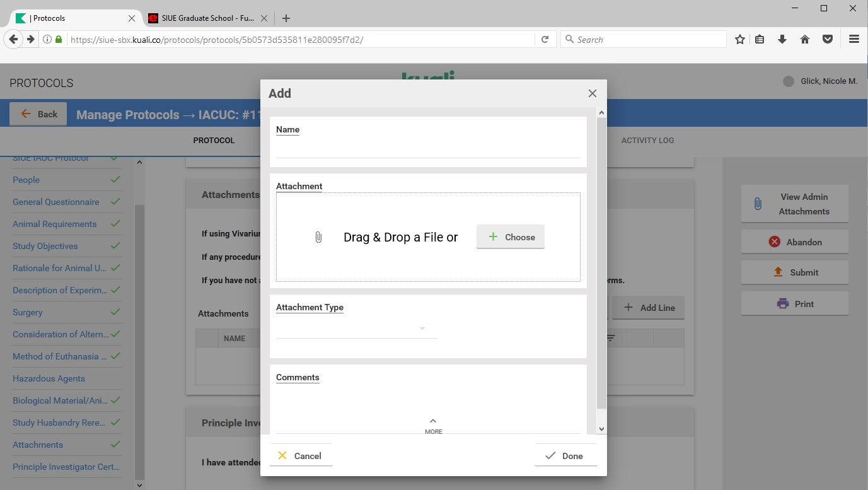Click the Name input field
The height and width of the screenshot is (490, 868).
tap(428, 149)
